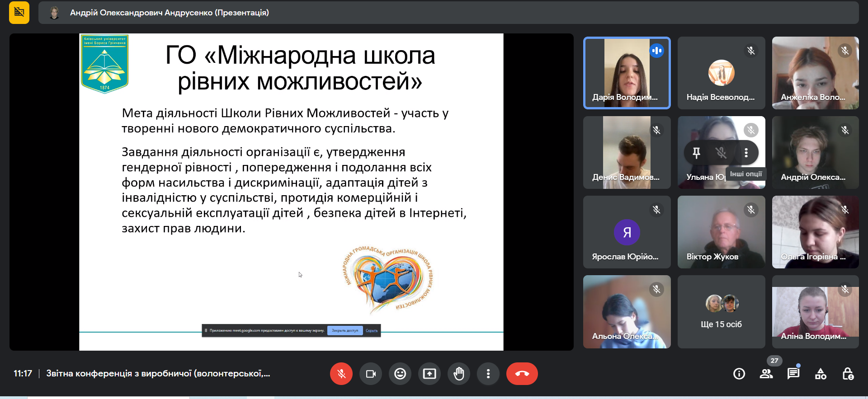
Task: Open the meeting details info panel
Action: coord(739,374)
